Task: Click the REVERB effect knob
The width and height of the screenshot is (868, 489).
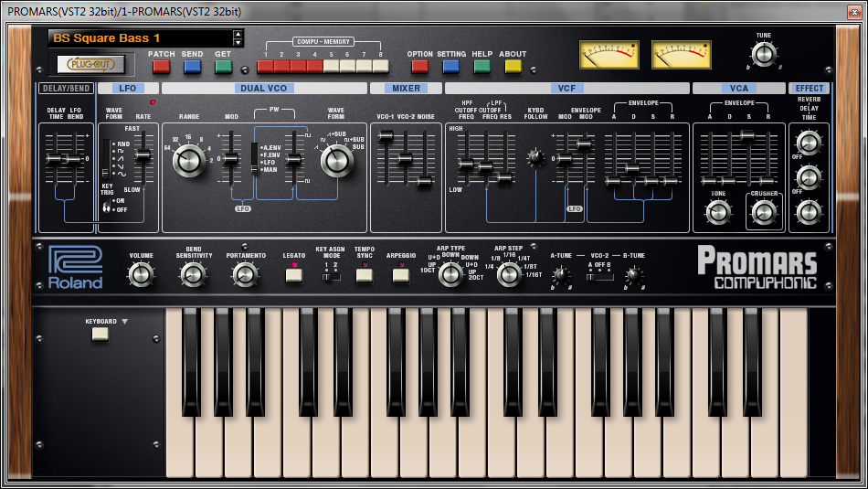Action: point(809,143)
